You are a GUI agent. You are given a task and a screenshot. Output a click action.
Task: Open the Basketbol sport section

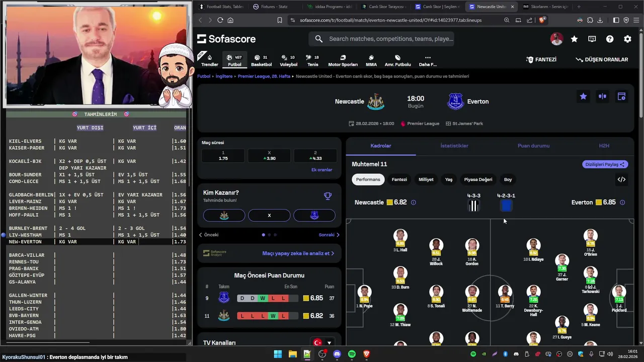(261, 60)
